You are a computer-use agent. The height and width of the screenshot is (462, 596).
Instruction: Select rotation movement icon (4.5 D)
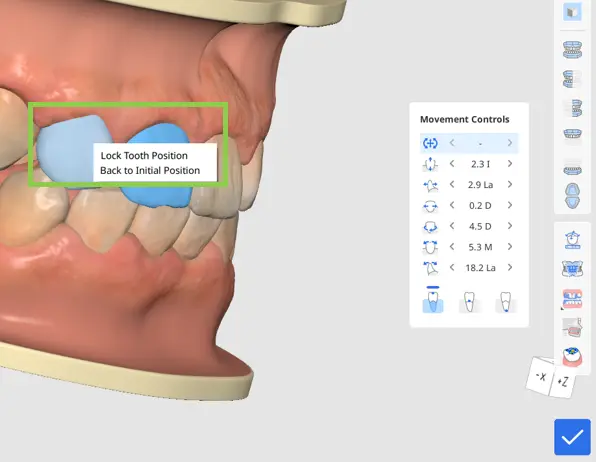click(430, 227)
